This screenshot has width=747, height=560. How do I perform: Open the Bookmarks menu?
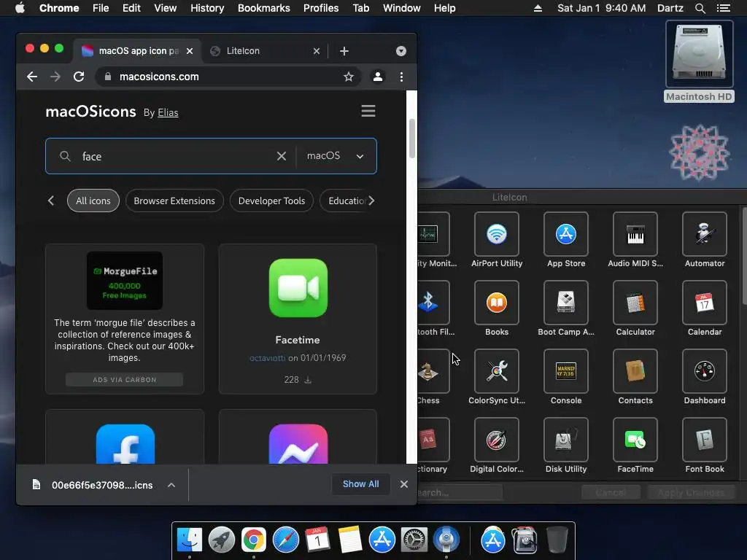click(x=264, y=8)
